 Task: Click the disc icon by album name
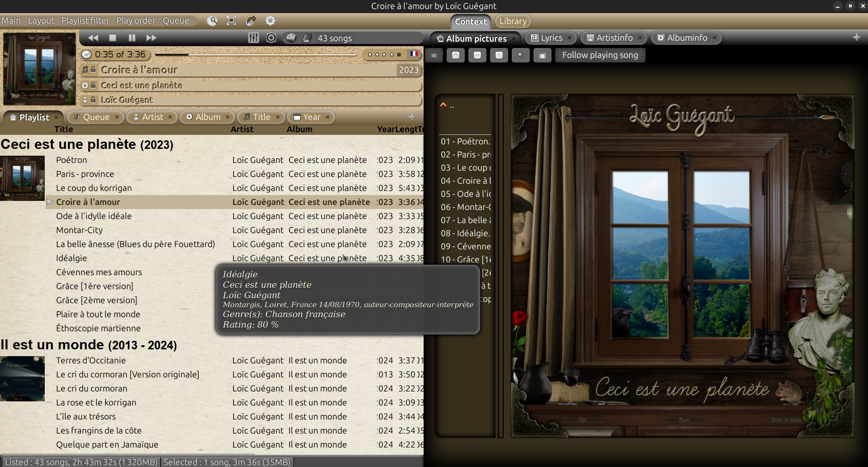85,85
